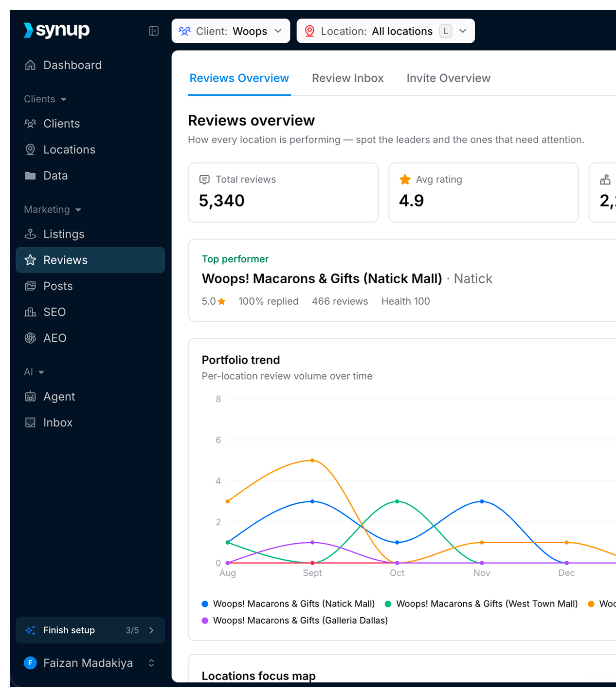Collapse the sidebar panel icon
The height and width of the screenshot is (697, 616).
point(154,31)
